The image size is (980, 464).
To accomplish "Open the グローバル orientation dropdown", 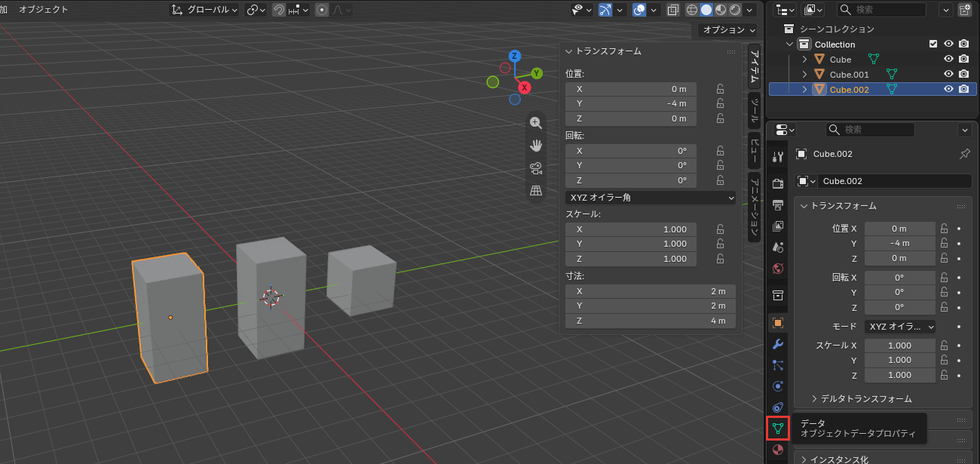I will (x=204, y=10).
